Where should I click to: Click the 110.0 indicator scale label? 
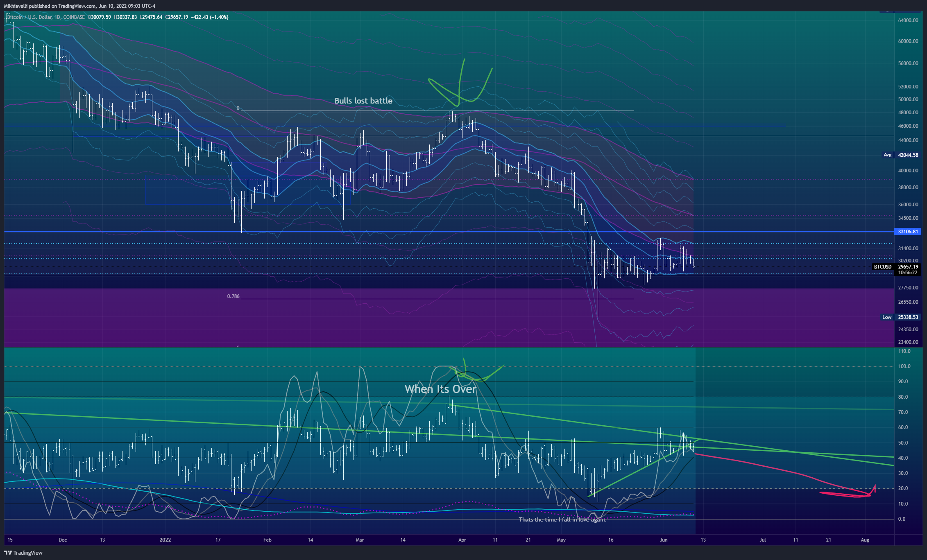pos(904,351)
